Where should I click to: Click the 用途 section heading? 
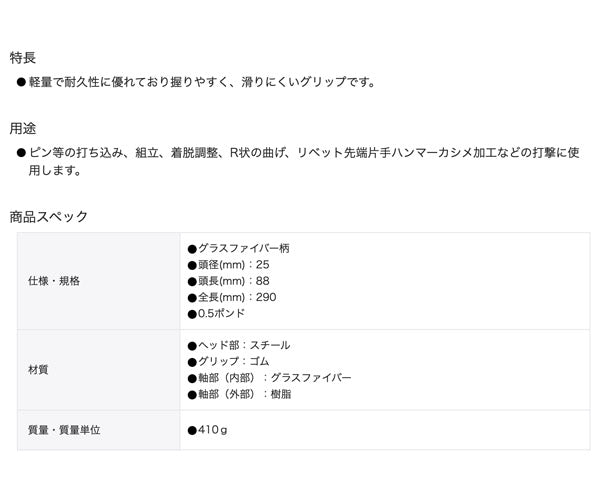23,128
